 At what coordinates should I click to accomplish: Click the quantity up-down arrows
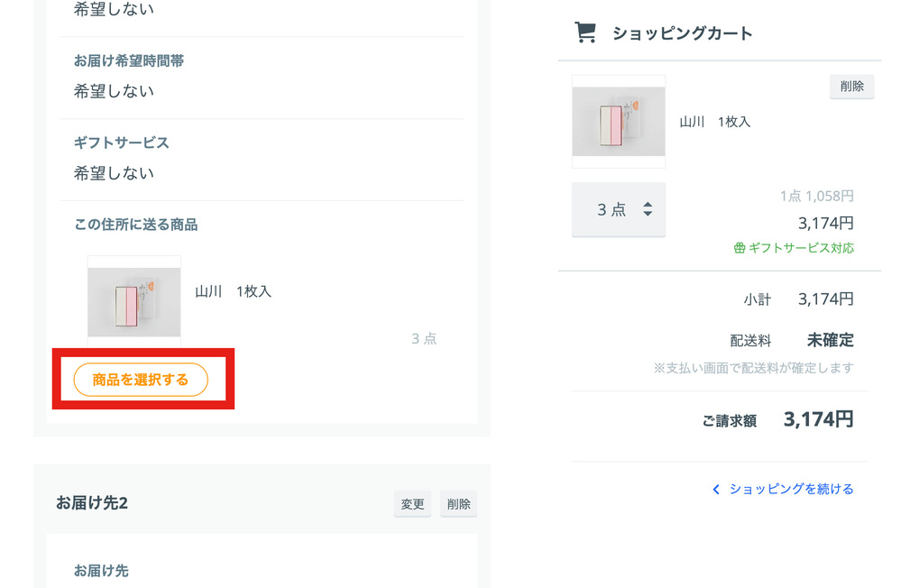tap(648, 209)
